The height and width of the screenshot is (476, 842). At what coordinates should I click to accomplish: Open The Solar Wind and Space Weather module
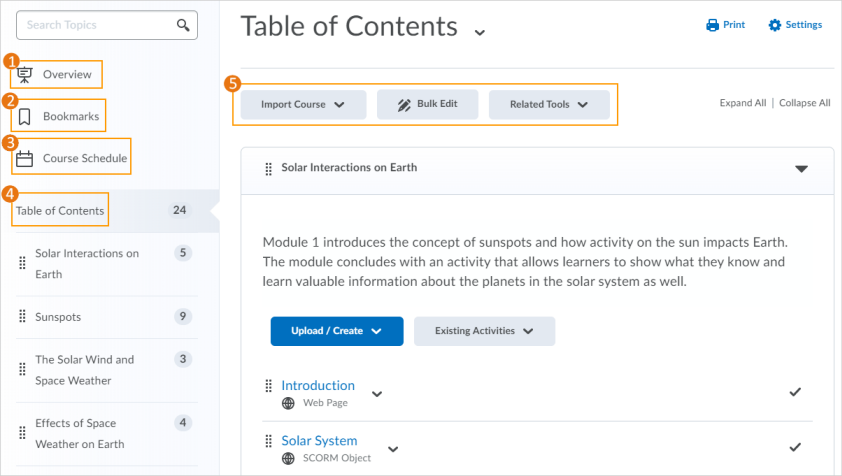coord(84,370)
